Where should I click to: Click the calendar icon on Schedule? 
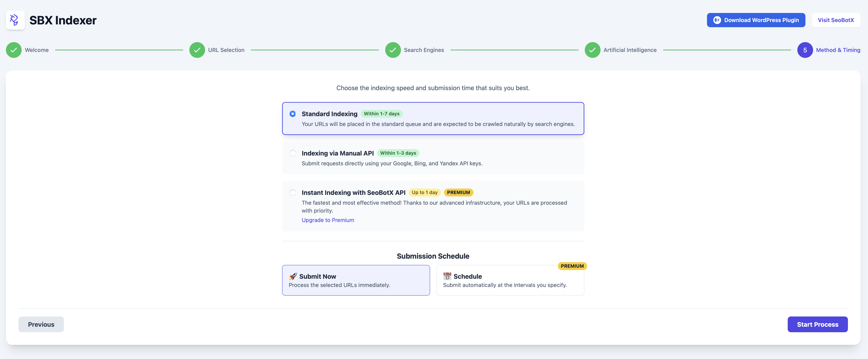click(447, 276)
